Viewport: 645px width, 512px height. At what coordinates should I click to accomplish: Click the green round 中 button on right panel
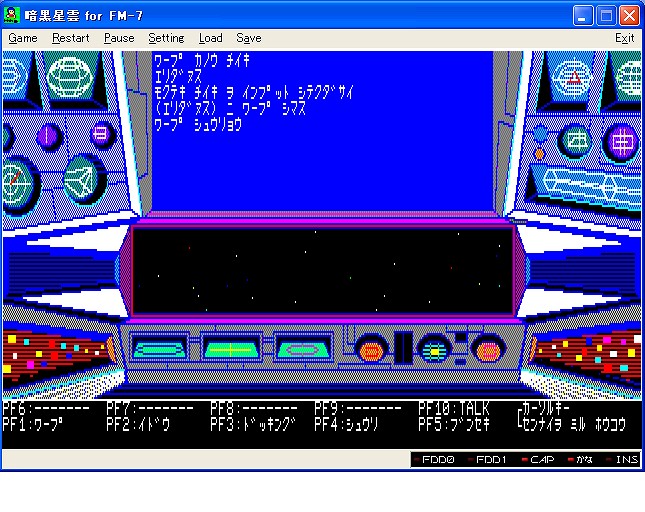pyautogui.click(x=575, y=141)
